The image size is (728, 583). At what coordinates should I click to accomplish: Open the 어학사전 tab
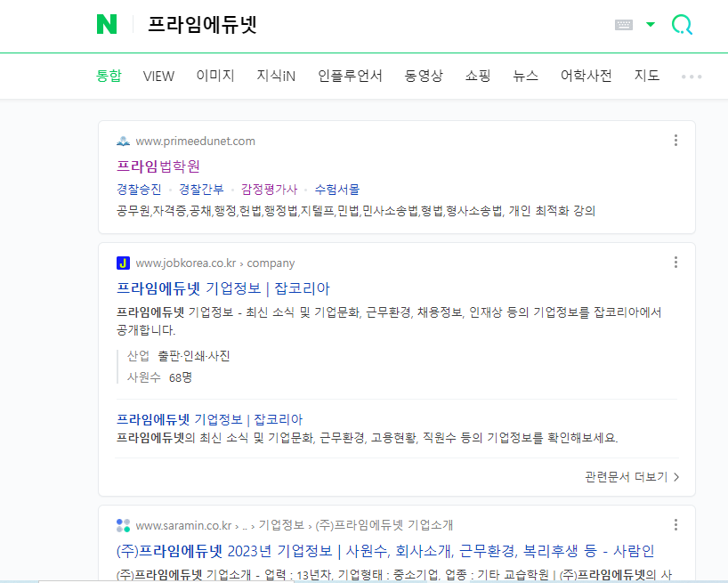pyautogui.click(x=586, y=76)
